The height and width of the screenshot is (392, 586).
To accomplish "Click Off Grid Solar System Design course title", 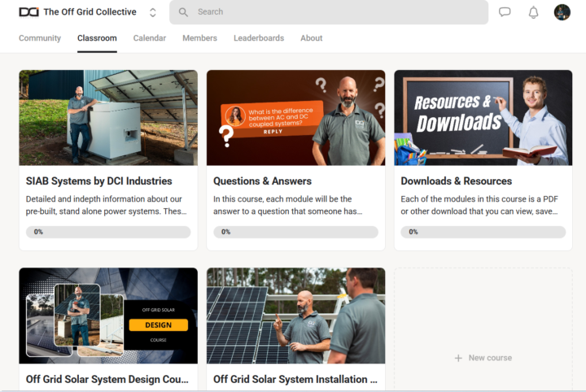I will (107, 379).
